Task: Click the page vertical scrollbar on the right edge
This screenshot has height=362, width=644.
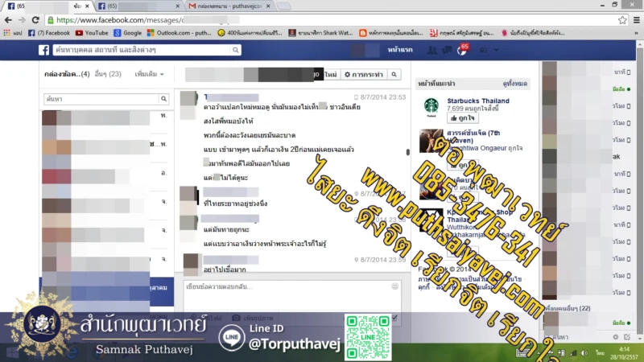Action: tap(639, 189)
